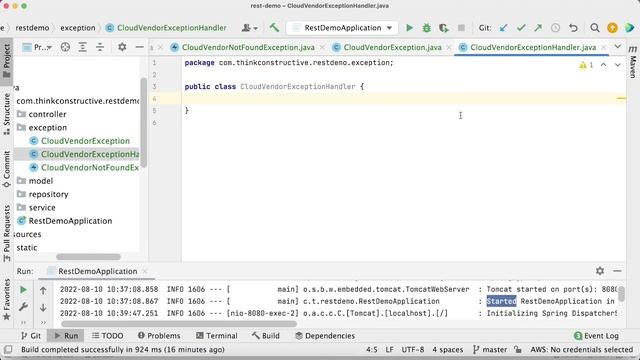Open the Problems tool window tab
Image resolution: width=640 pixels, height=360 pixels.
point(159,336)
